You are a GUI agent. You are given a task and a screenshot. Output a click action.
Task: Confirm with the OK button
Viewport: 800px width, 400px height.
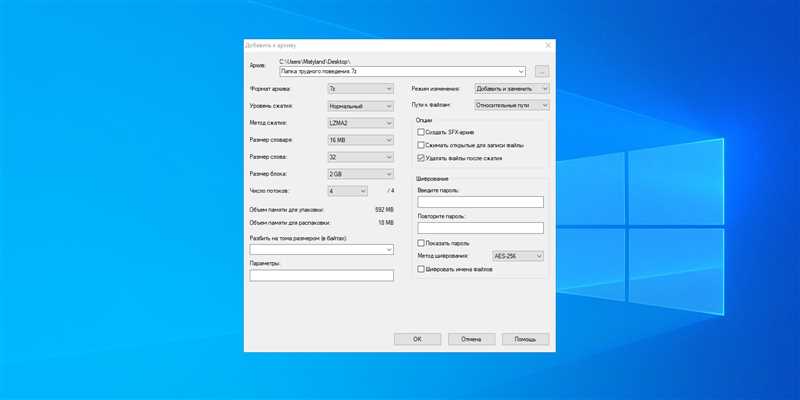[x=417, y=339]
